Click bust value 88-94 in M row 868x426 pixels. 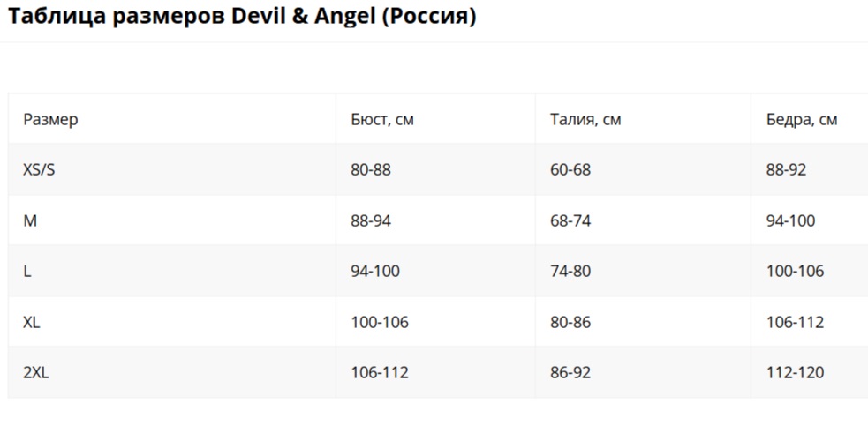[371, 220]
